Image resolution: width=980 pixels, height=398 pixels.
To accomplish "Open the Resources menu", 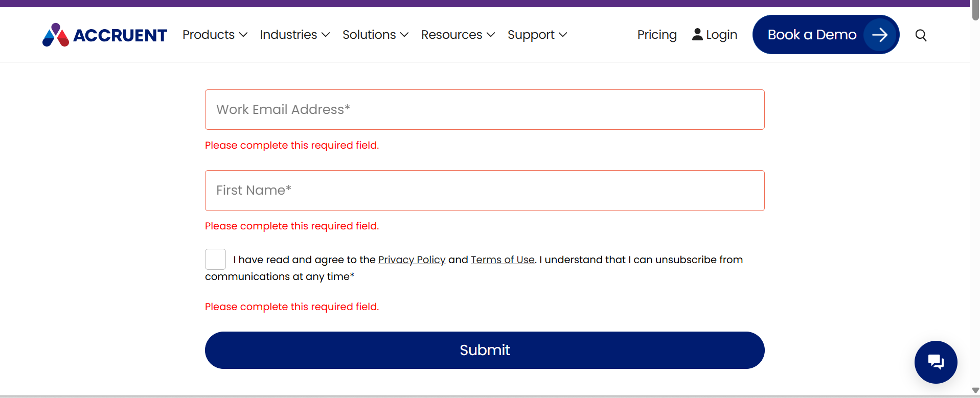I will point(458,35).
